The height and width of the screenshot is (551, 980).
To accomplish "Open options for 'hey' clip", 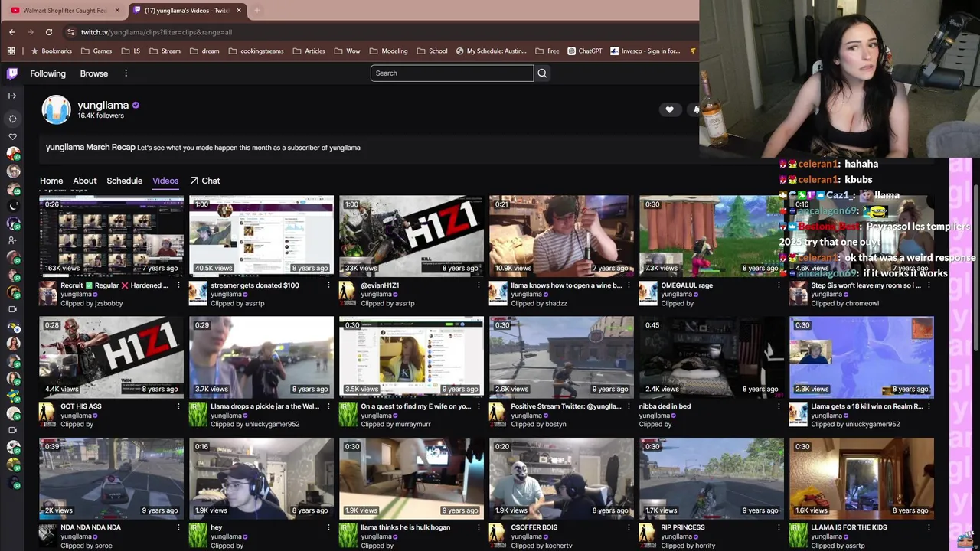I will coord(328,527).
